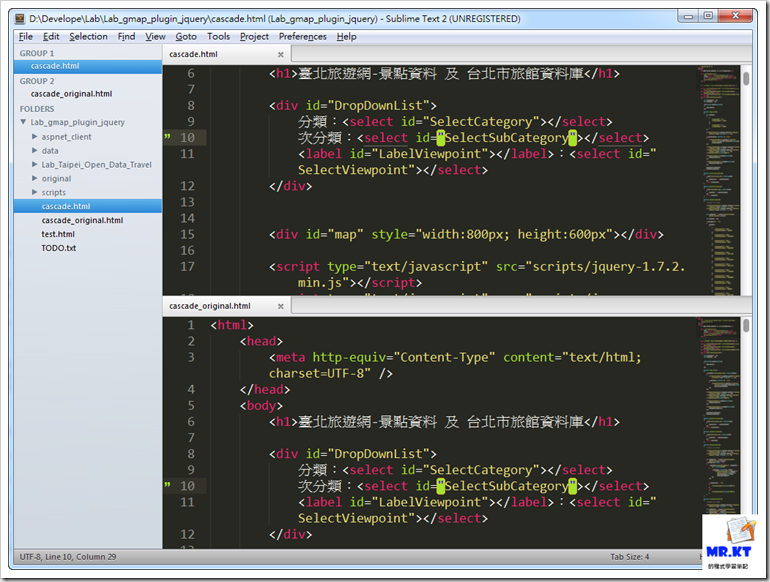Image resolution: width=770 pixels, height=582 pixels.
Task: Open the File menu
Action: pyautogui.click(x=26, y=36)
